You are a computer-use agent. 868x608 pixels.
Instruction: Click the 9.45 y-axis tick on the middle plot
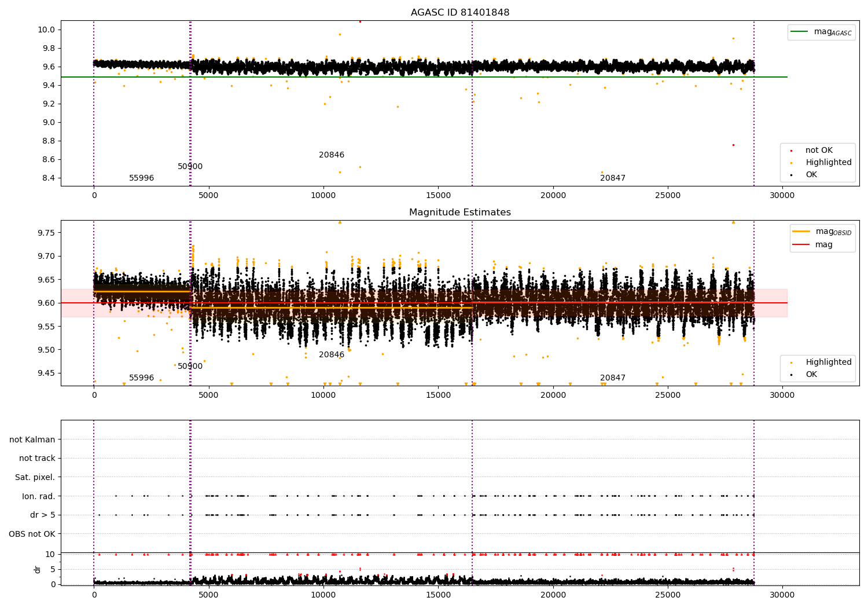47,373
